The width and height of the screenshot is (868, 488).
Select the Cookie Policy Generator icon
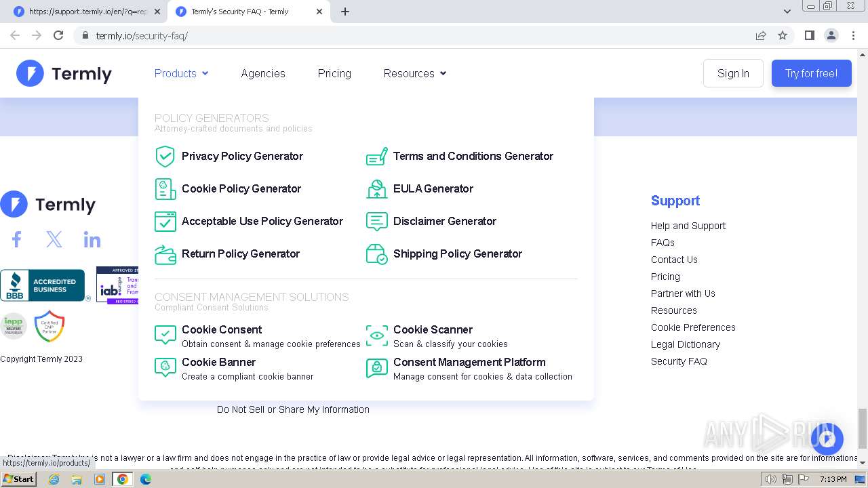coord(165,189)
